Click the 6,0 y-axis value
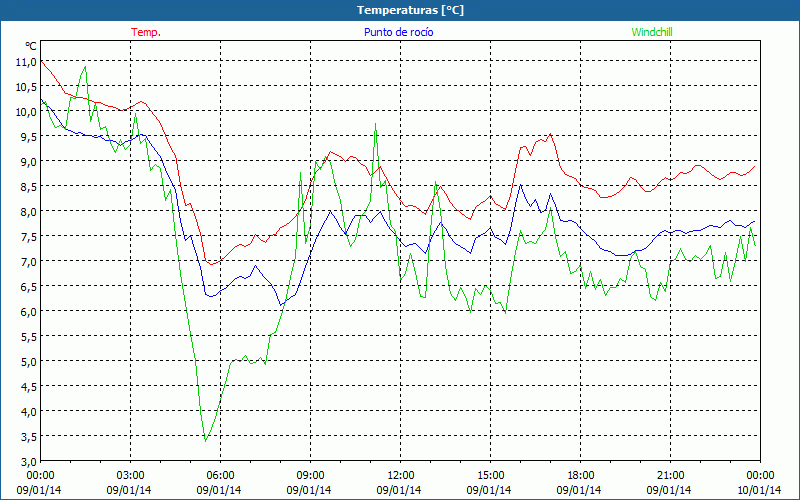800x500 pixels. (28, 312)
